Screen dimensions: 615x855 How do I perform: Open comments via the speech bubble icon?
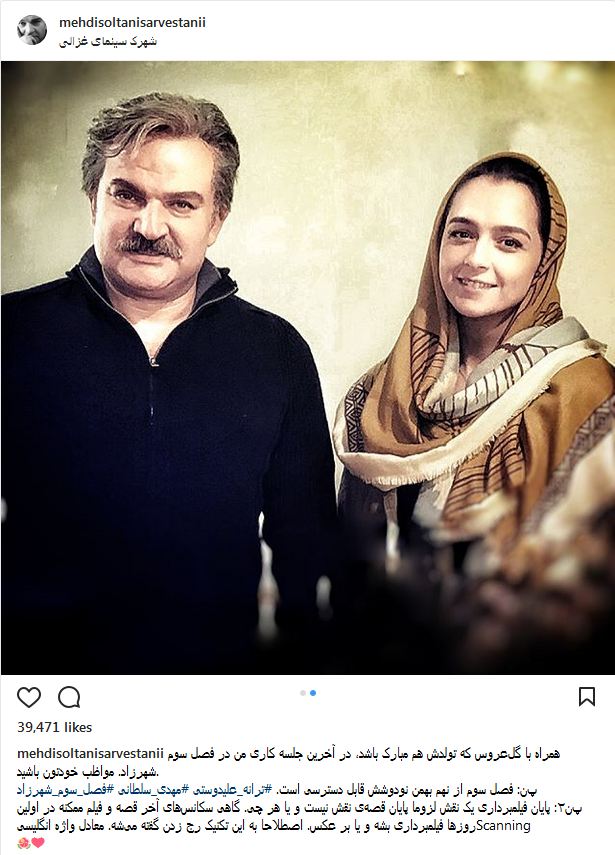coord(69,697)
